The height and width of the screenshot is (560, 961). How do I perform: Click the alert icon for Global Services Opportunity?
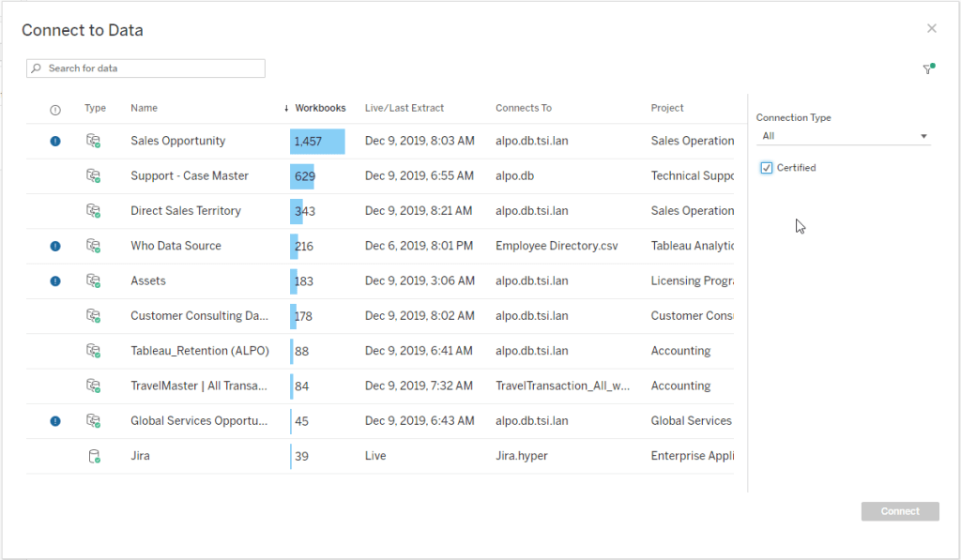tap(55, 421)
